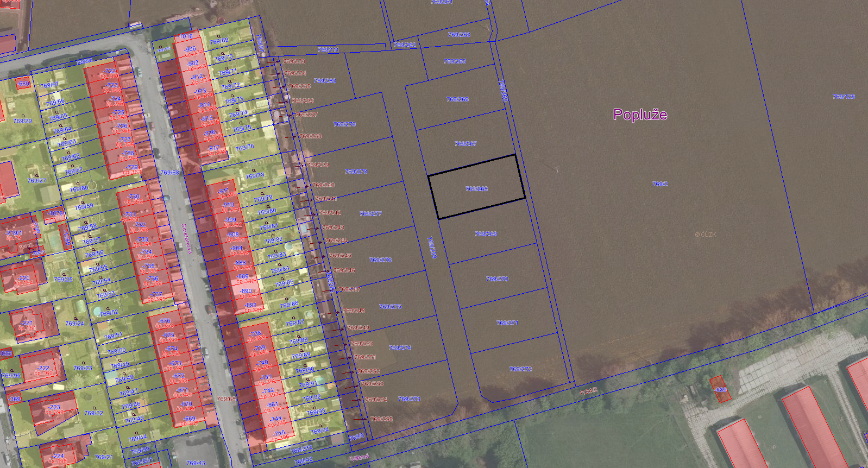Select the large field parcel 769/2
Screen dimensions: 868x468
point(659,184)
